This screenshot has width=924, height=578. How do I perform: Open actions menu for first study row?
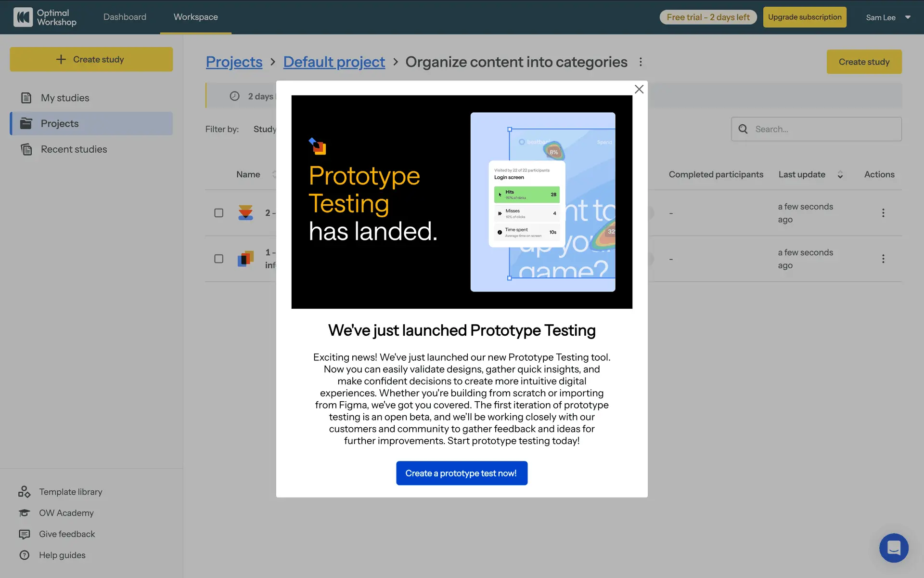883,213
